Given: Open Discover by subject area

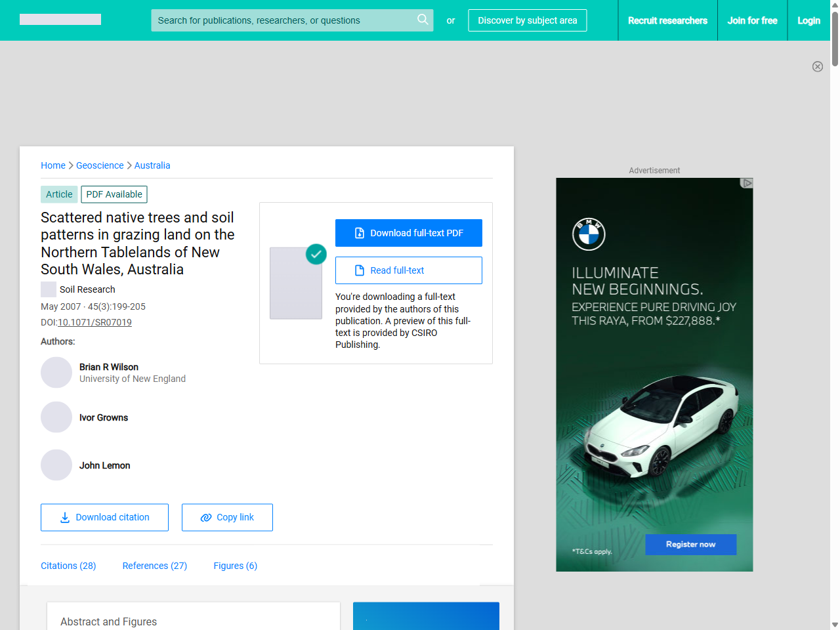Looking at the screenshot, I should click(527, 20).
